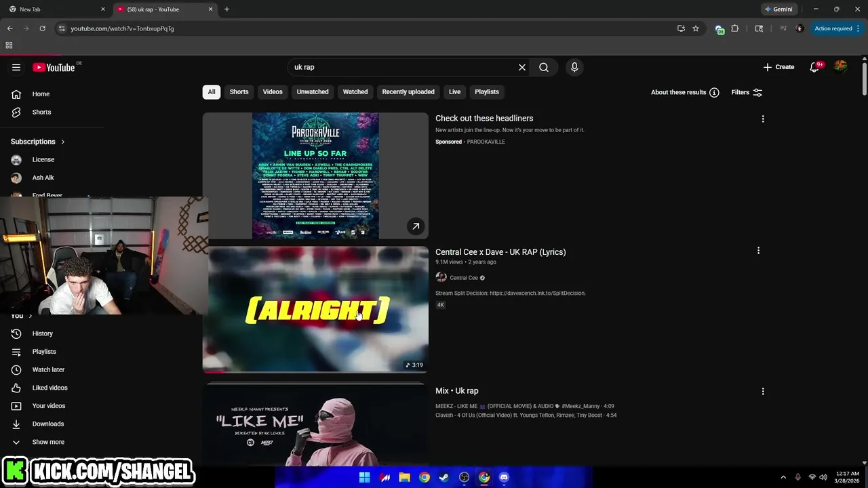Image resolution: width=868 pixels, height=488 pixels.
Task: Click the Gemini button in Chrome title bar
Action: pos(778,9)
